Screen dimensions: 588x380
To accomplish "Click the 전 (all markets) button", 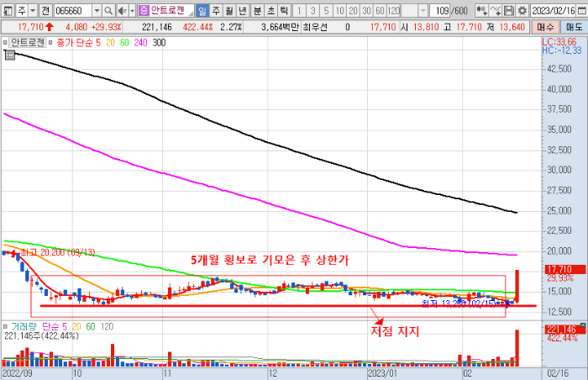I will (45, 11).
